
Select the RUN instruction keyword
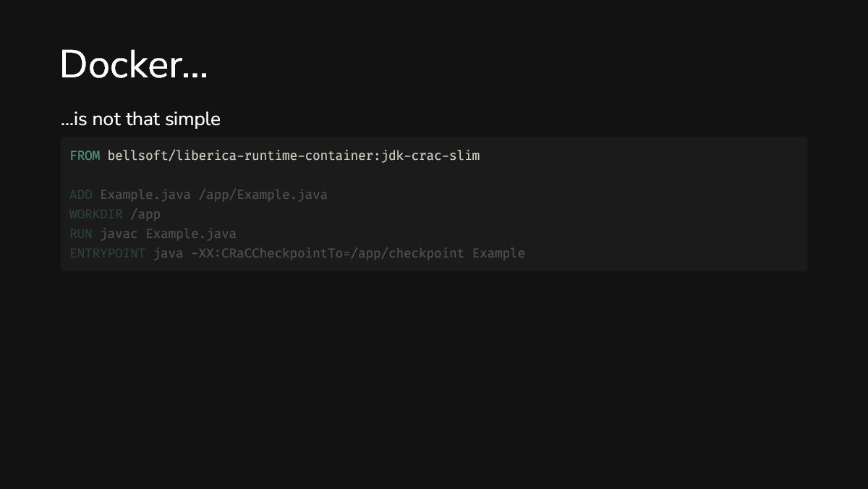tap(81, 234)
